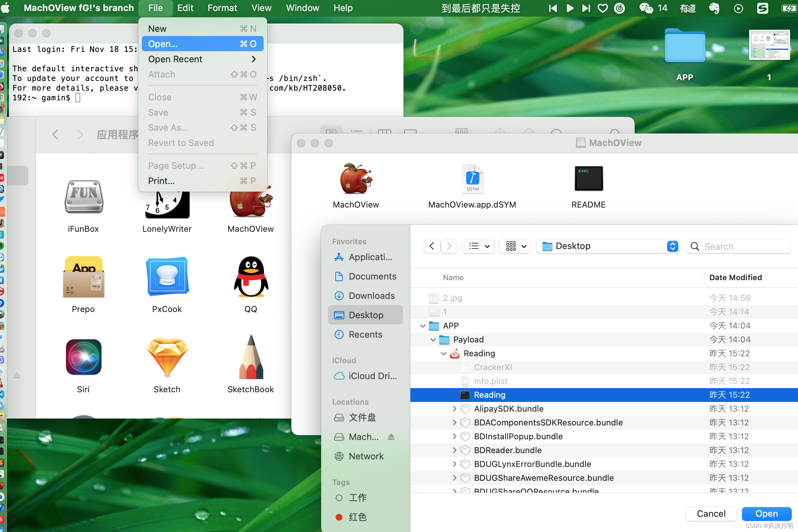
Task: Go back in the open dialog
Action: pos(432,246)
